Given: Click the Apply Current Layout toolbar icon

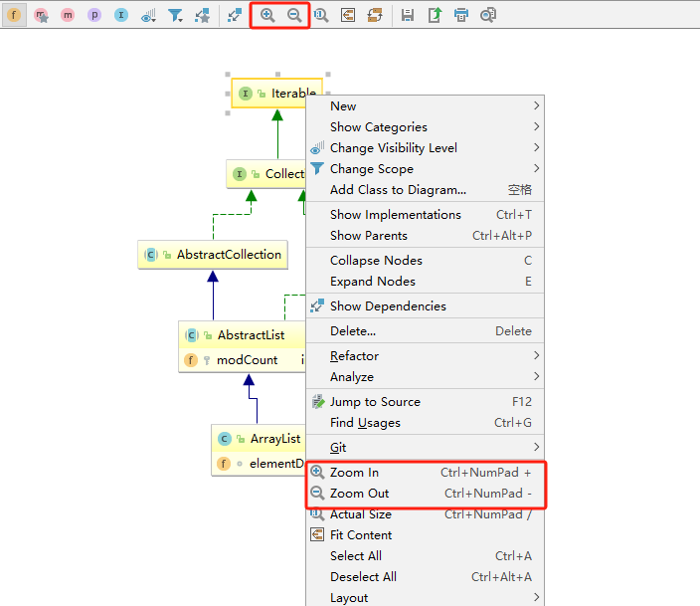Looking at the screenshot, I should [x=375, y=15].
